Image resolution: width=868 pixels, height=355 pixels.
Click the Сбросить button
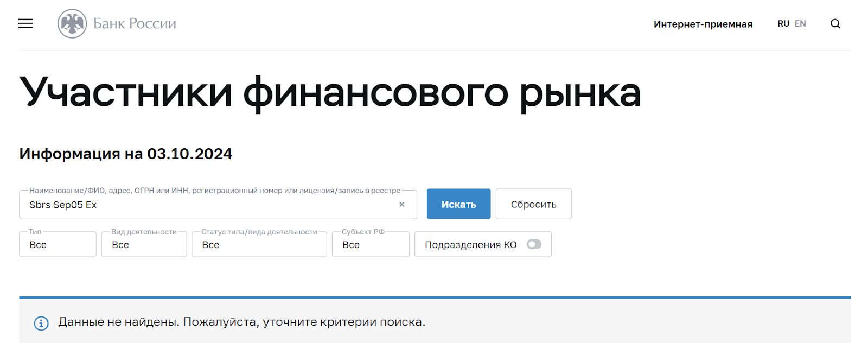point(534,204)
